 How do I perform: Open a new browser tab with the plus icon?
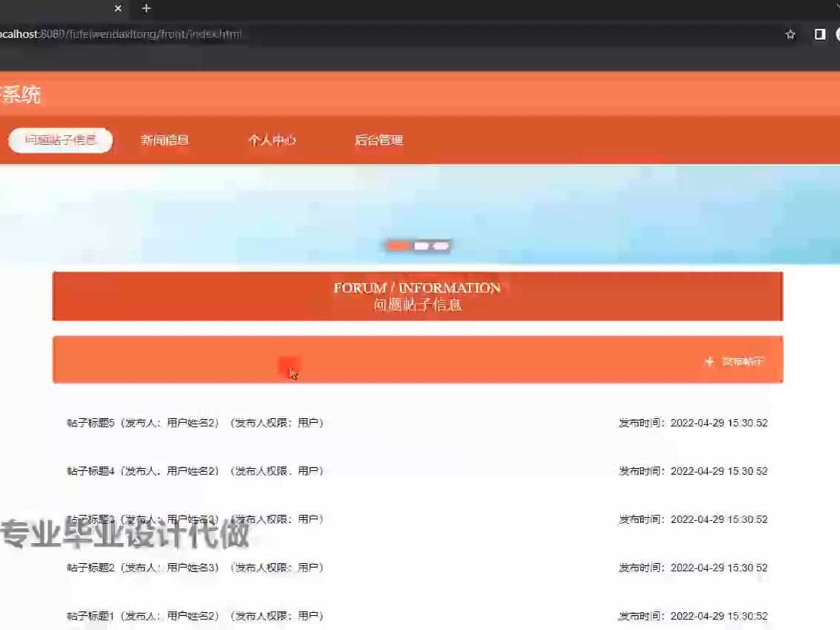coord(146,9)
